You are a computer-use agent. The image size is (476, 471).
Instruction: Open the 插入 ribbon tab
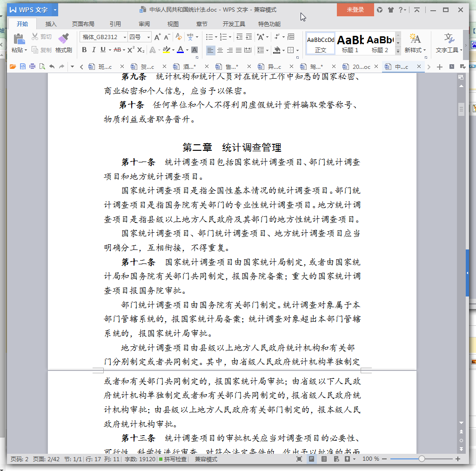[51, 24]
